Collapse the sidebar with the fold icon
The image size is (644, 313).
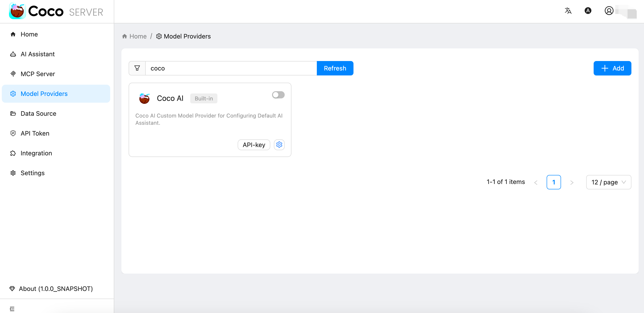pos(12,309)
